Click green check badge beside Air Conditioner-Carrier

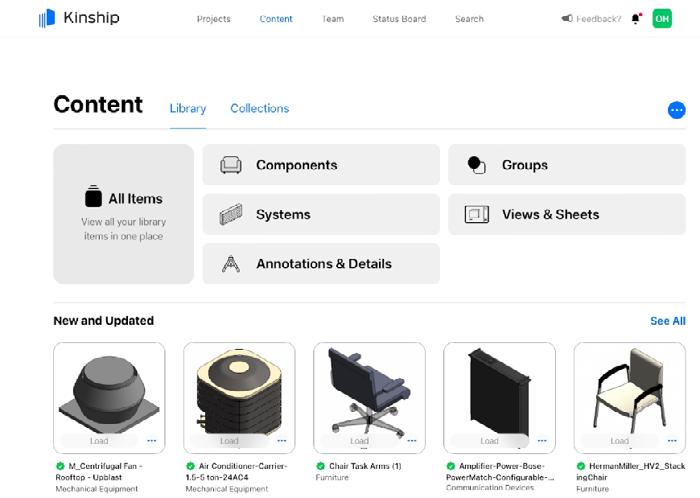[190, 466]
